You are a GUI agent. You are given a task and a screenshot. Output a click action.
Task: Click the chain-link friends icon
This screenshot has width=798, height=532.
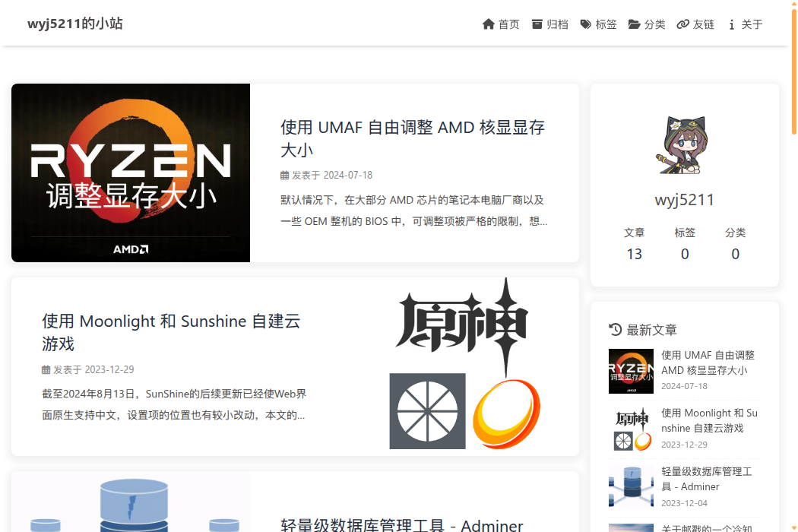[x=683, y=24]
